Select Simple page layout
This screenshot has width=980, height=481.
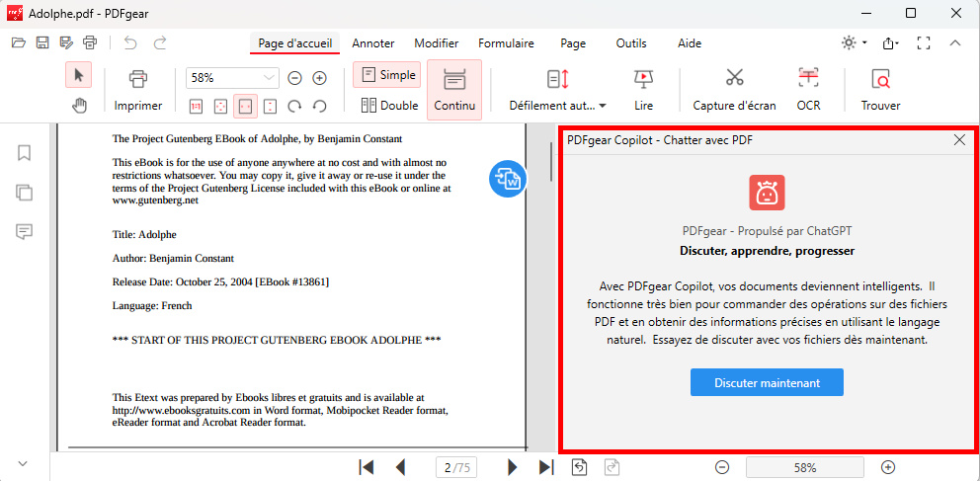(386, 75)
